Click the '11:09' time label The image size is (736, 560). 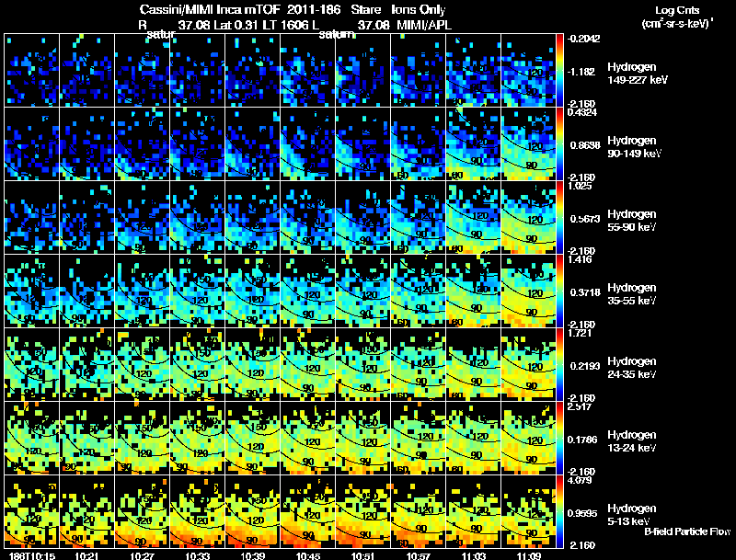[528, 555]
